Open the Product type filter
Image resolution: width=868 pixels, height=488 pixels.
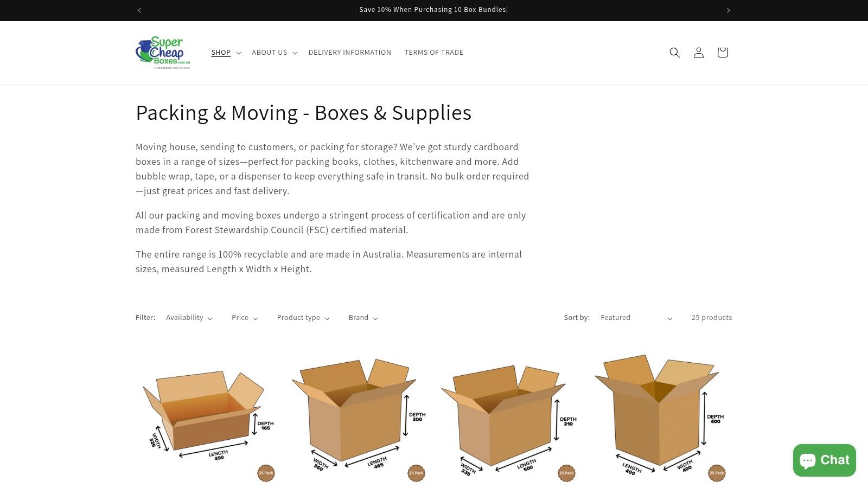[x=303, y=318]
